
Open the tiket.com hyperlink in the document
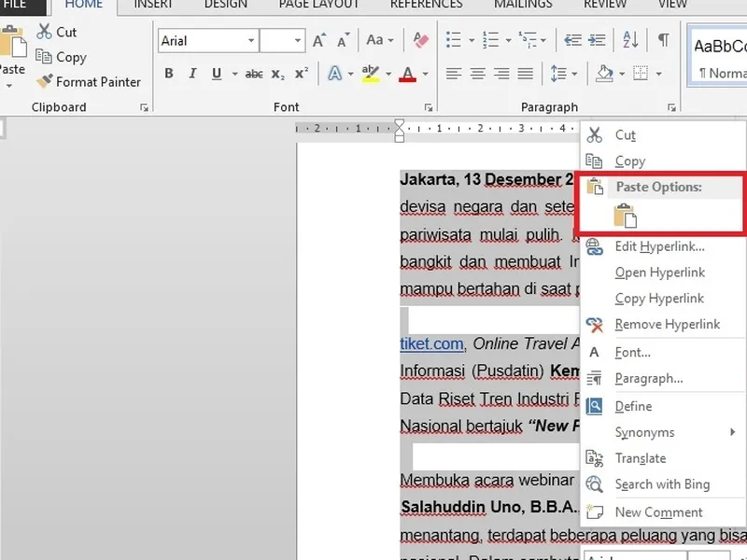pos(431,343)
